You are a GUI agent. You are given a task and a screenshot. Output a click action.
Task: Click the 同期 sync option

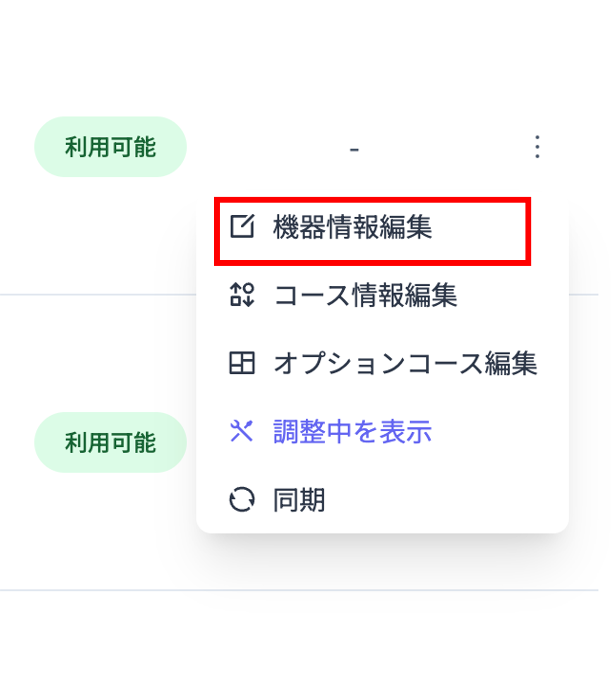point(300,499)
